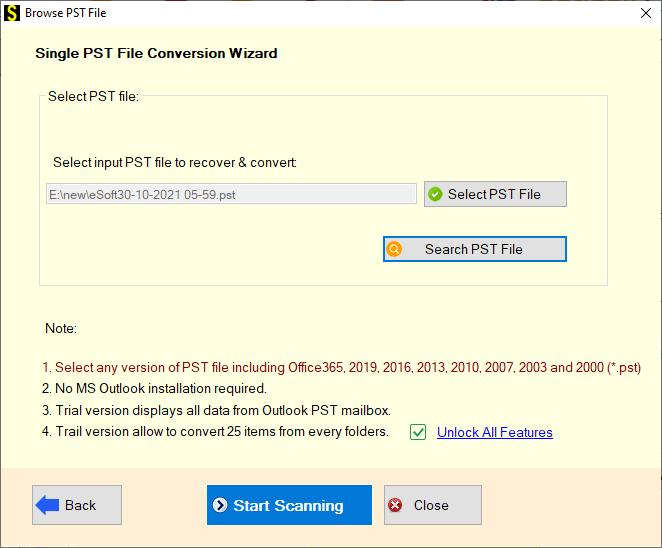Close the Browse PST File window
The image size is (662, 548).
[646, 13]
